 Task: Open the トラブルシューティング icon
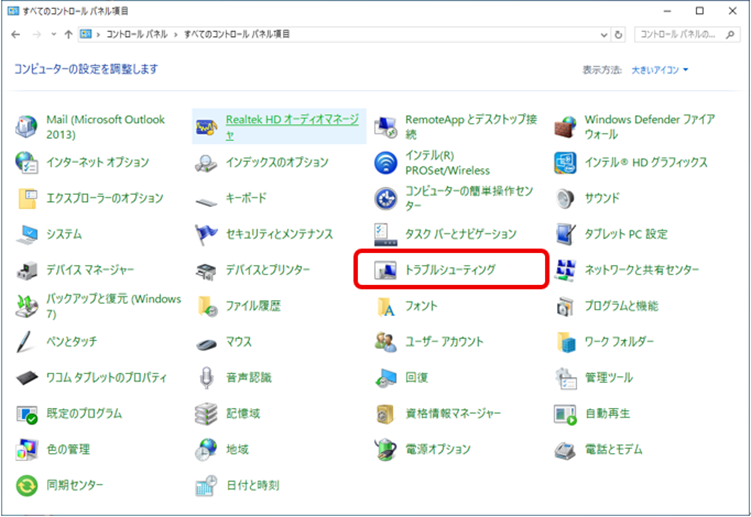pyautogui.click(x=386, y=270)
